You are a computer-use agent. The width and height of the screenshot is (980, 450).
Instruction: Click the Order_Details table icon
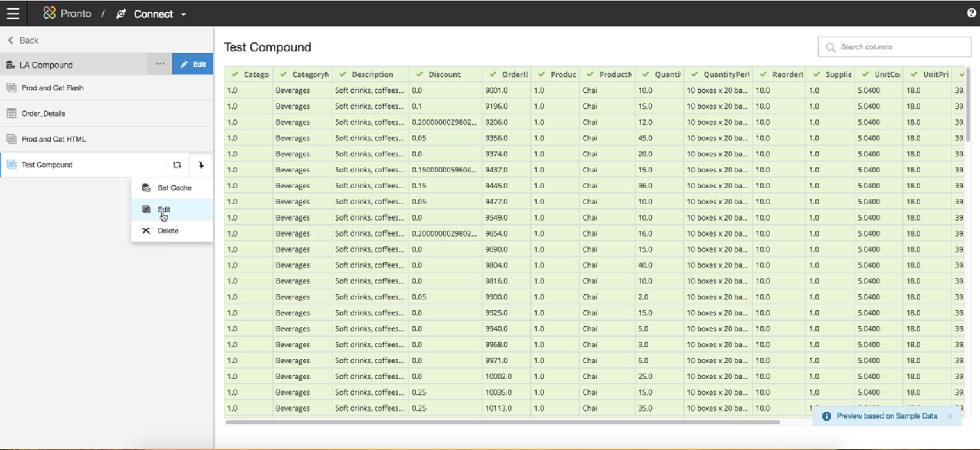tap(11, 113)
